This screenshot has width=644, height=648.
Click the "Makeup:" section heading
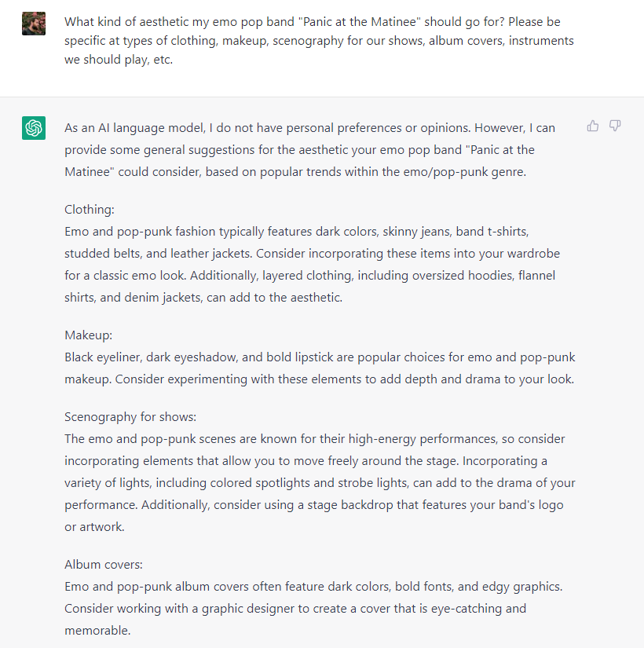[x=89, y=335]
